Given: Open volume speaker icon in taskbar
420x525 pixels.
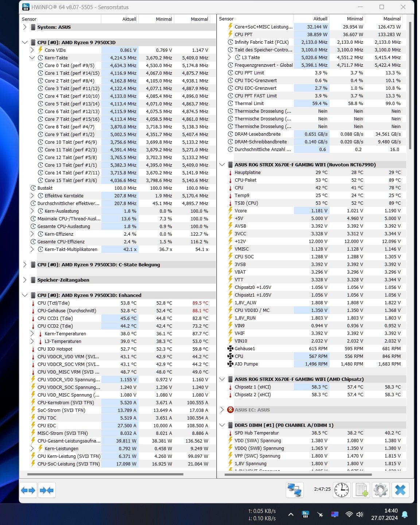Looking at the screenshot, I should [360, 514].
